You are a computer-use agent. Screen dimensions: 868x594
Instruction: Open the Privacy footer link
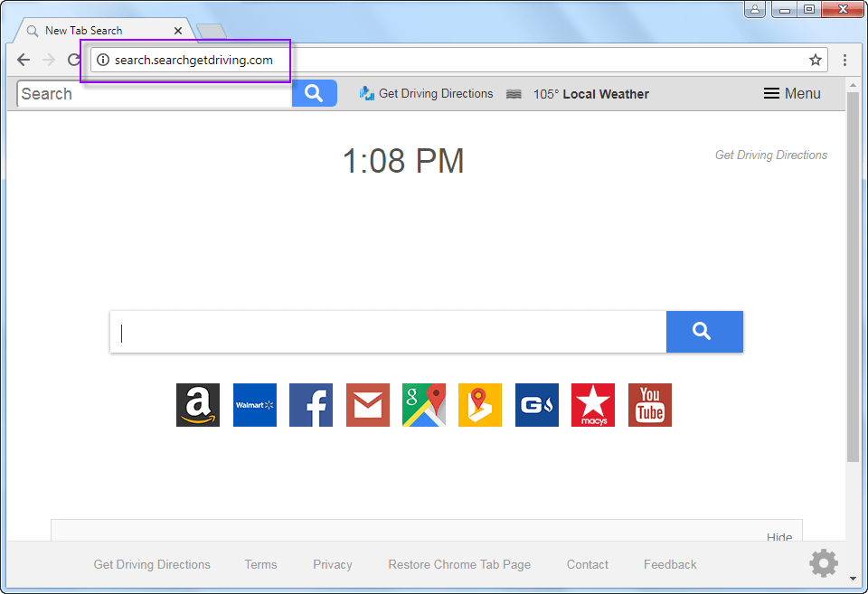[x=333, y=565]
